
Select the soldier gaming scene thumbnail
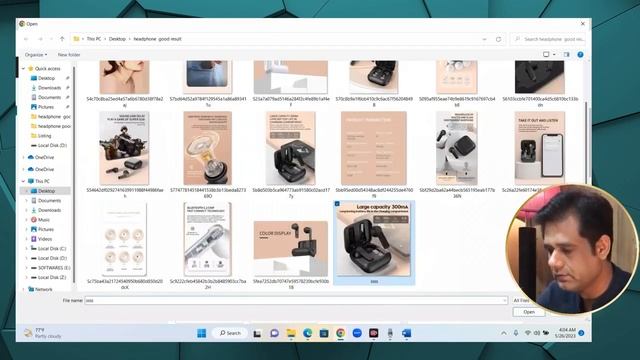pos(124,149)
